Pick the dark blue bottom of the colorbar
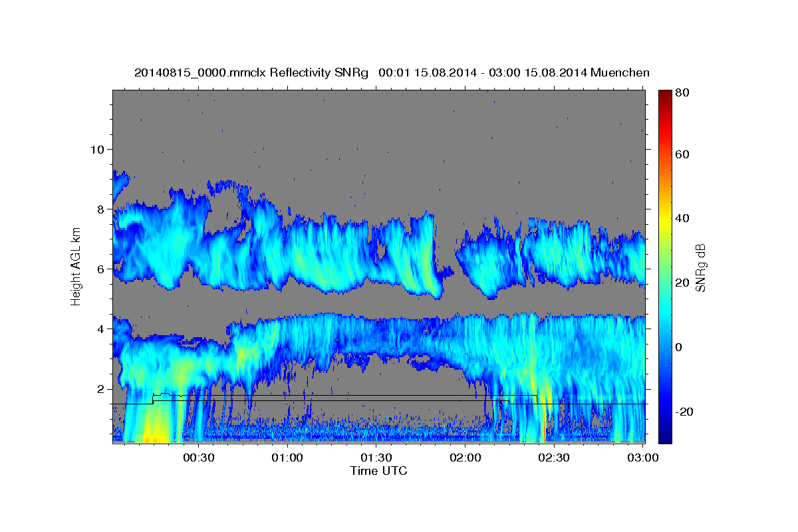This screenshot has width=798, height=532. click(x=664, y=436)
